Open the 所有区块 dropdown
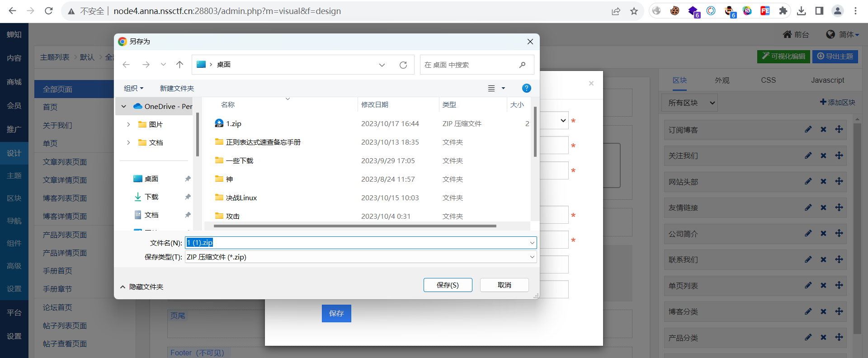Screen dimensions: 868x358 689,103
